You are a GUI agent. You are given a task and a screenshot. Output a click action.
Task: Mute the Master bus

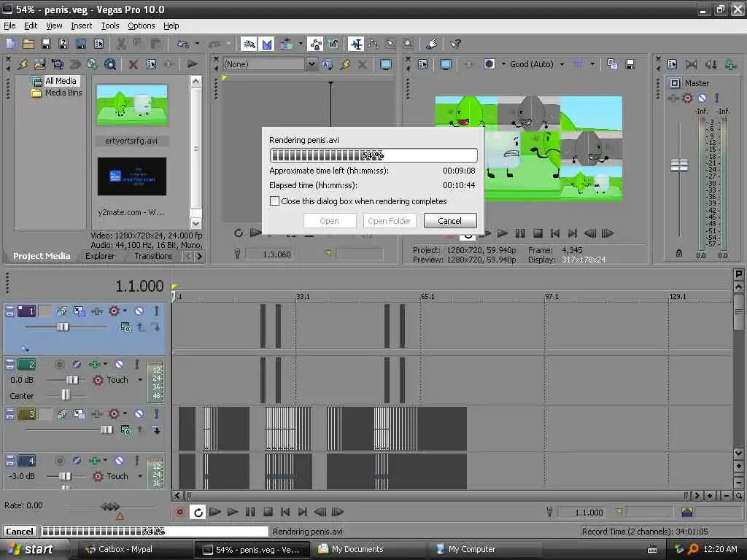(703, 98)
